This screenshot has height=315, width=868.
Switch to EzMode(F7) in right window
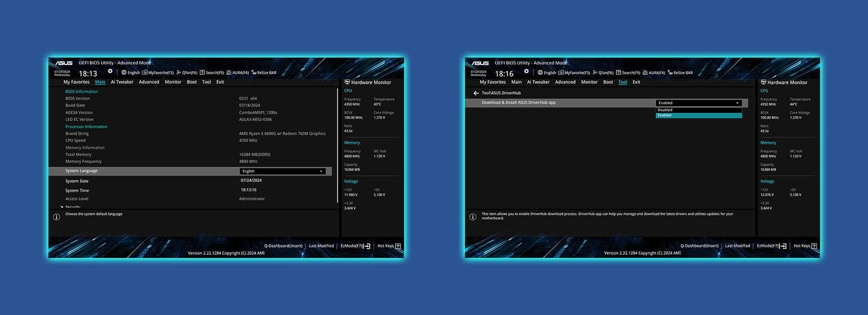pos(771,246)
